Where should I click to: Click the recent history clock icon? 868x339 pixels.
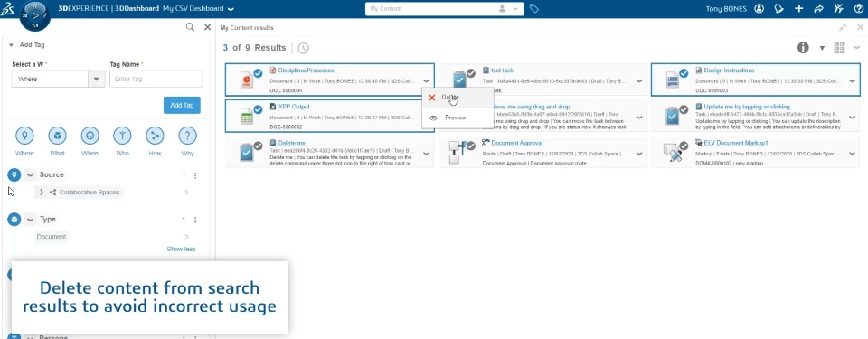pyautogui.click(x=304, y=48)
